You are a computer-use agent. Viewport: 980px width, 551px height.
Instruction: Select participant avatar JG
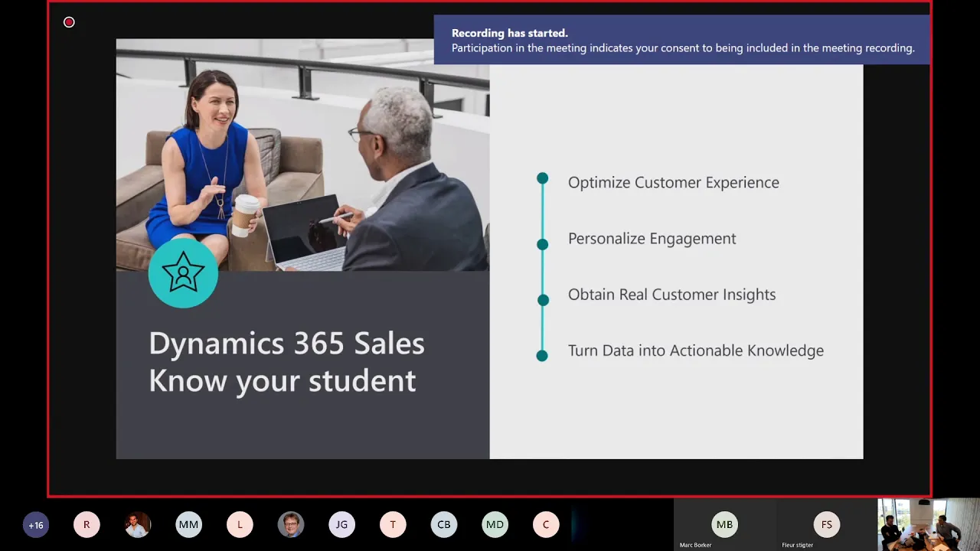pyautogui.click(x=341, y=525)
